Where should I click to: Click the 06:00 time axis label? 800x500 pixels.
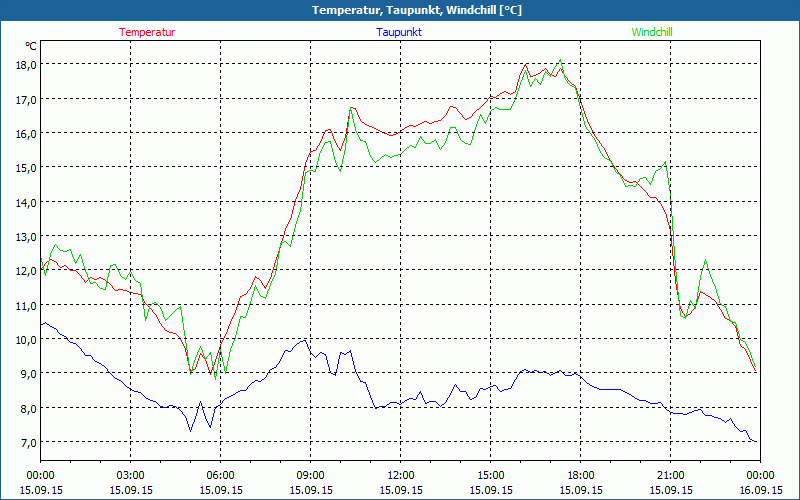point(220,476)
